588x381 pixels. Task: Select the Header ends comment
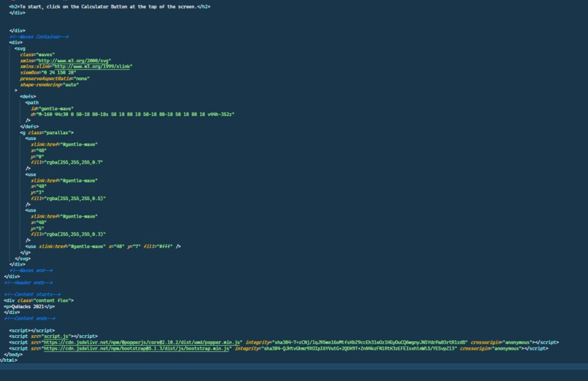28,282
